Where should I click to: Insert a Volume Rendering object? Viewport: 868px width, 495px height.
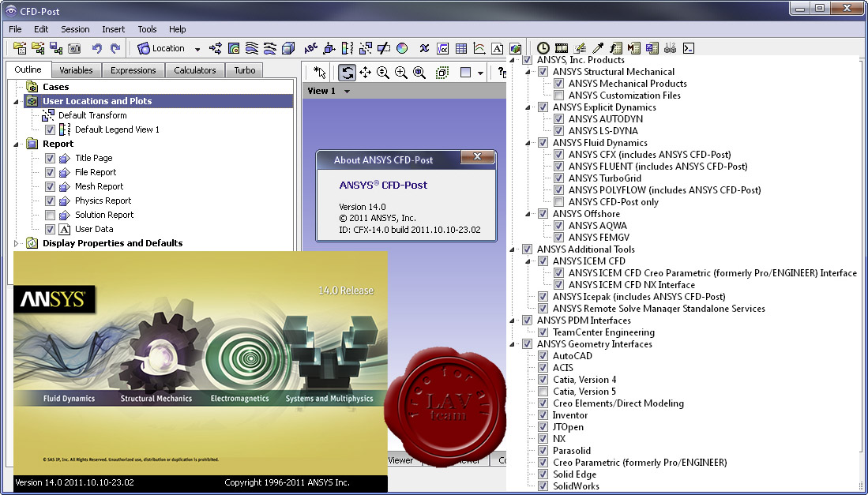coord(287,48)
